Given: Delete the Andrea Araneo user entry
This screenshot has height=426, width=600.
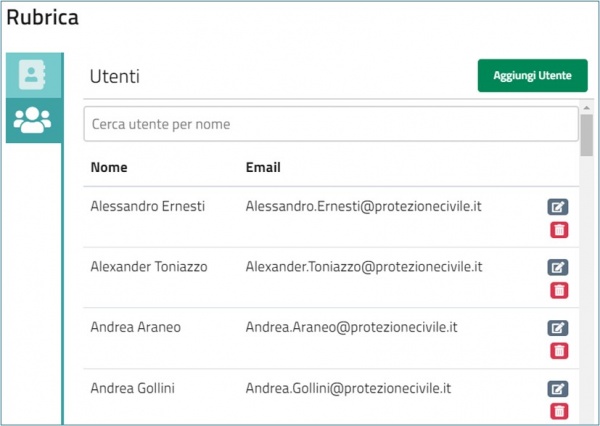Looking at the screenshot, I should 559,350.
